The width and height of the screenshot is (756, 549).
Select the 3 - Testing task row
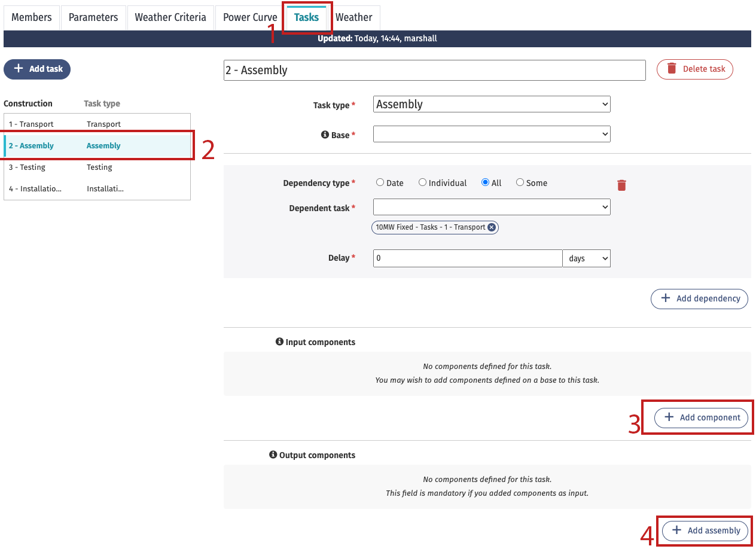(x=97, y=167)
